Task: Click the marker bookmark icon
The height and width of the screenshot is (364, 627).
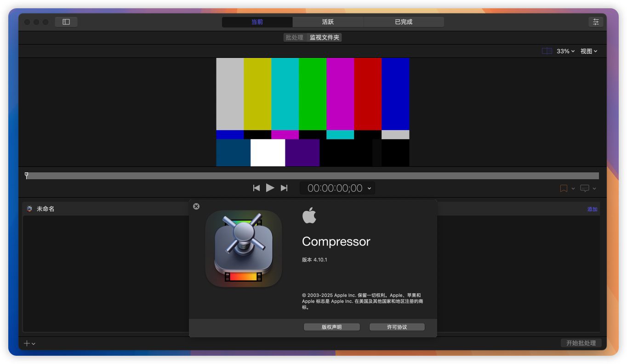Action: tap(564, 188)
